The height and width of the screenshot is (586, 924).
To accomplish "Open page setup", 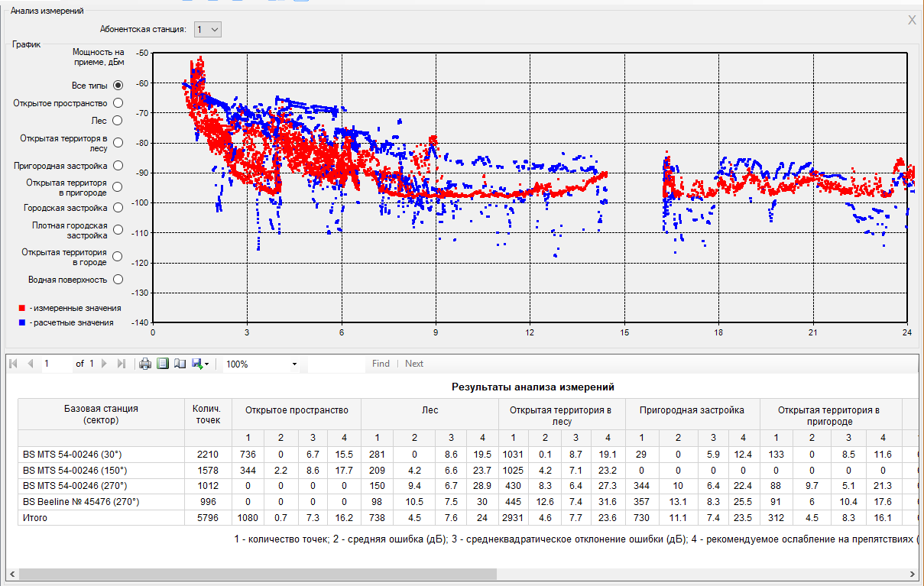I will pos(180,364).
